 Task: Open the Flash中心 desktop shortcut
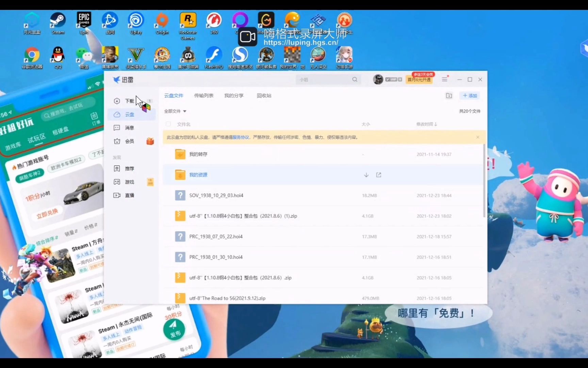(x=214, y=58)
